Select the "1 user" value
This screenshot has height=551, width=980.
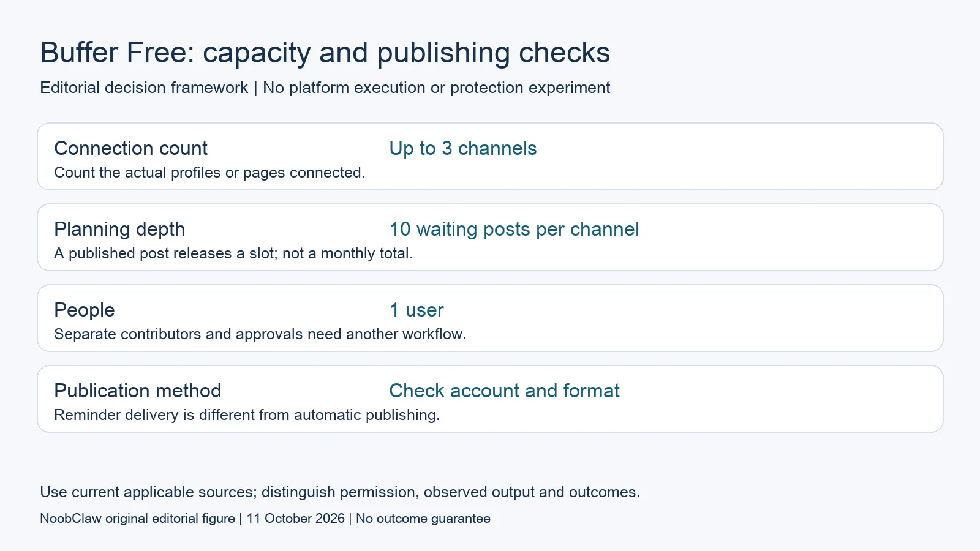pos(417,310)
